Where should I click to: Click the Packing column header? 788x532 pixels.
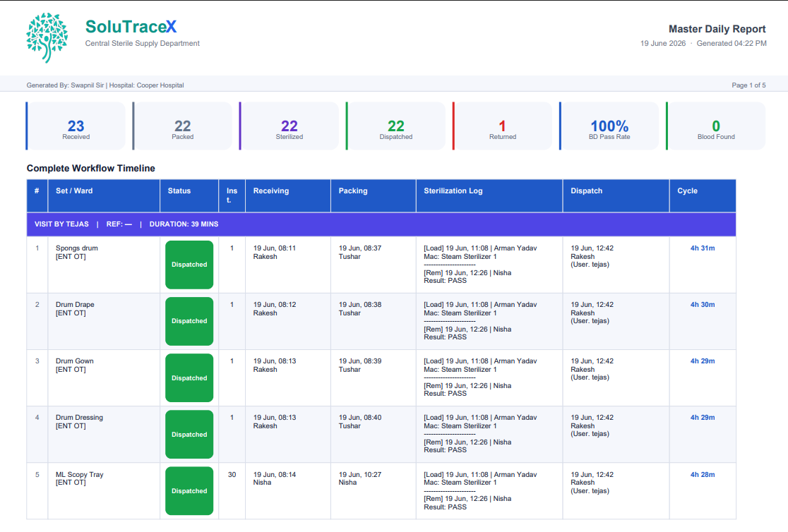pyautogui.click(x=373, y=195)
